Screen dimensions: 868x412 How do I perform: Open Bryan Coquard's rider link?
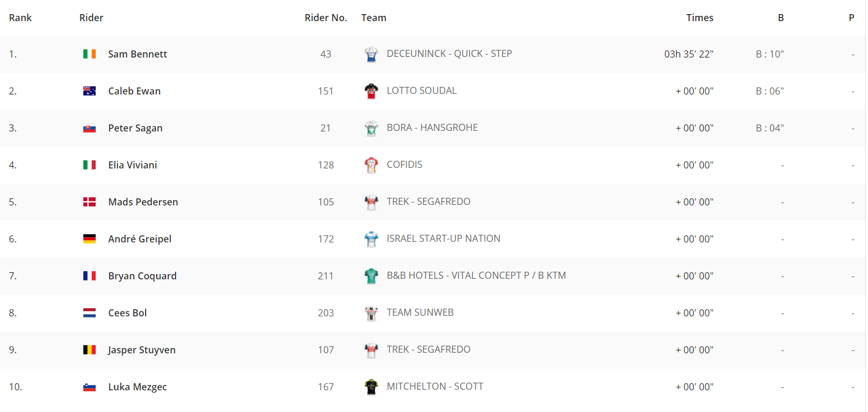pos(143,276)
